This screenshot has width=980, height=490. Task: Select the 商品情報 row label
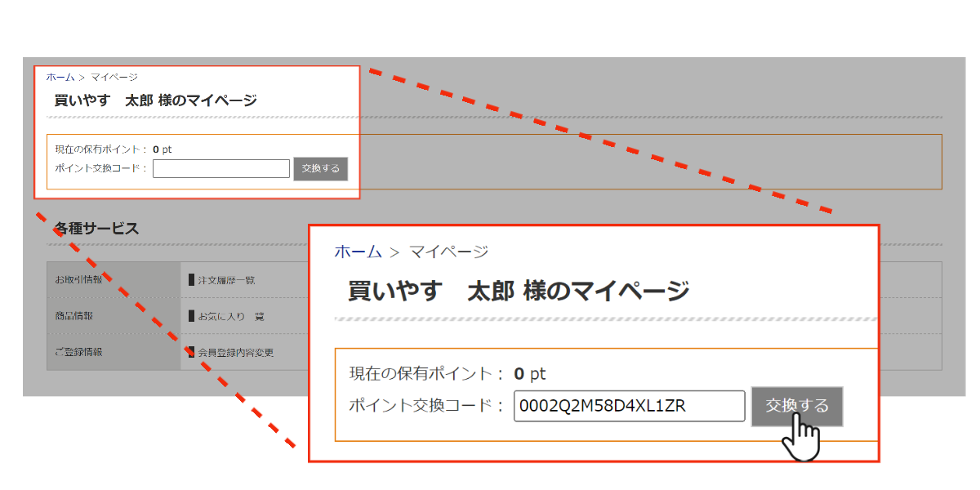[73, 316]
